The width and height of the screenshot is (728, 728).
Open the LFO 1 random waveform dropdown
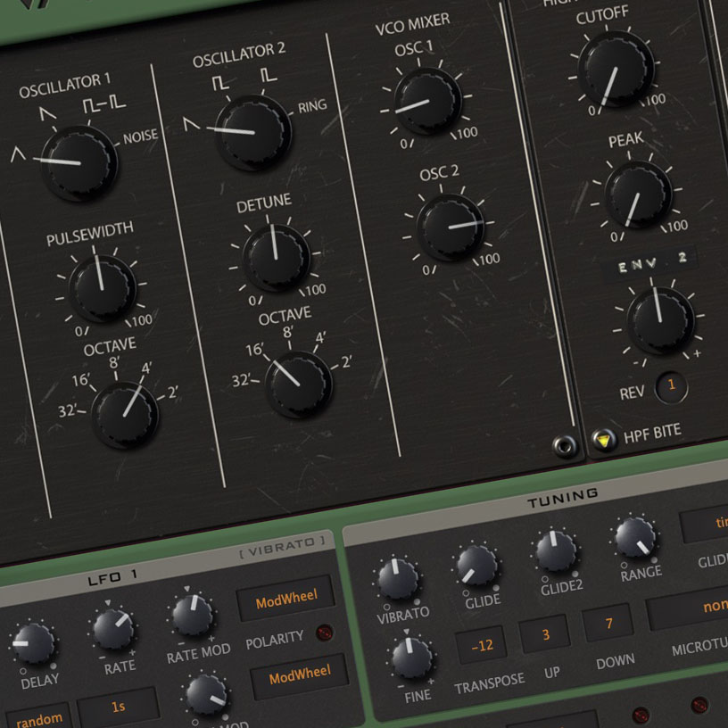(x=39, y=718)
